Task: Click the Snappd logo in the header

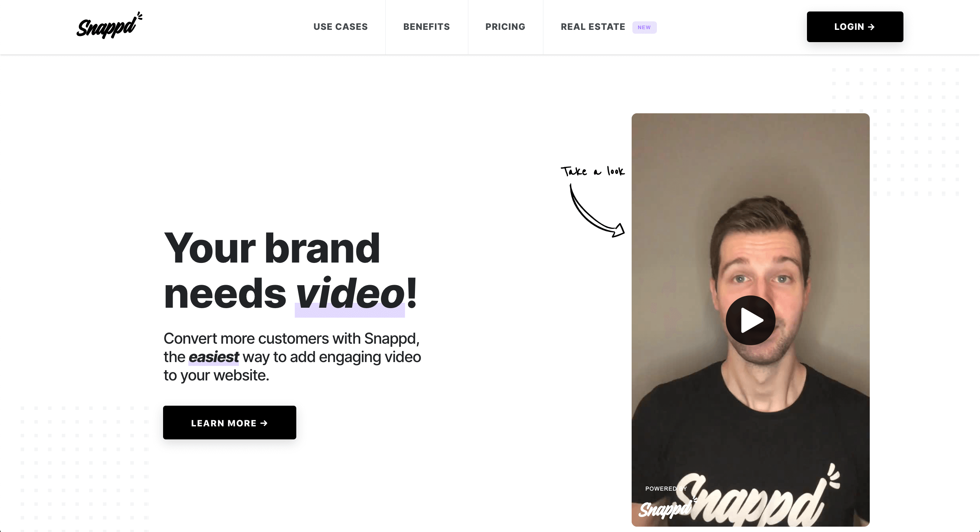Action: pyautogui.click(x=109, y=26)
